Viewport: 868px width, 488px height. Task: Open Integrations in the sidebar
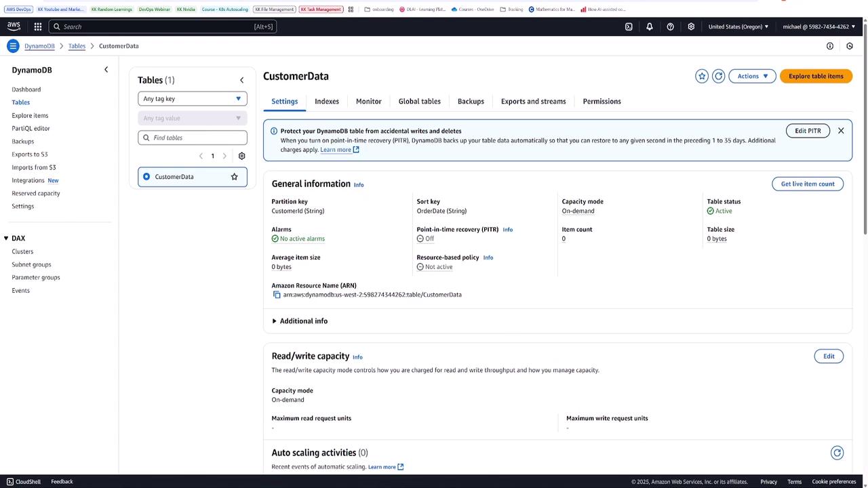[x=28, y=180]
